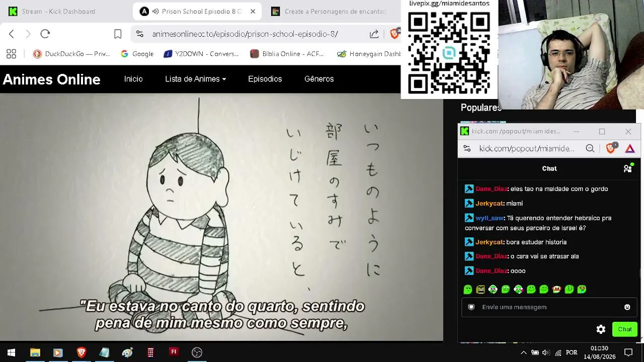Insert the ninth quick emote
Screen dimensions: 644x362
(569, 289)
